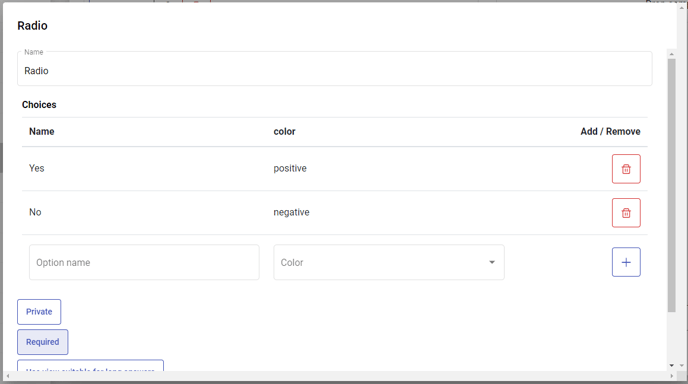The image size is (688, 384).
Task: Delete the Yes choice with trash icon
Action: coord(626,169)
